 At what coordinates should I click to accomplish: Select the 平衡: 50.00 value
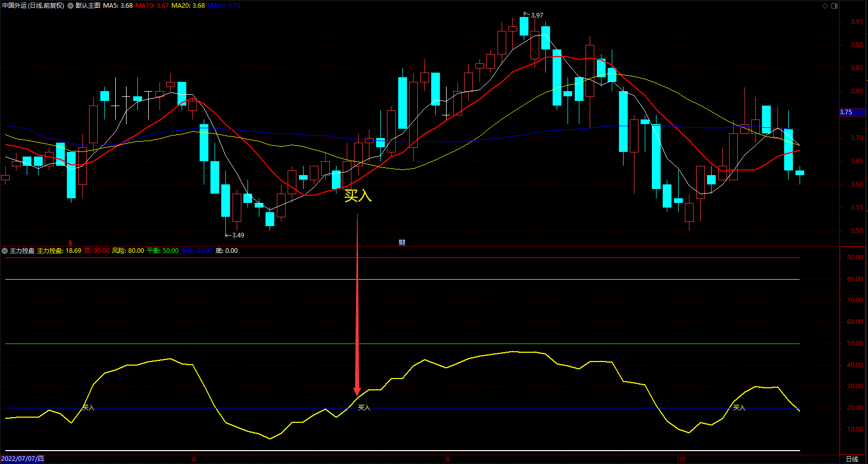tap(163, 251)
